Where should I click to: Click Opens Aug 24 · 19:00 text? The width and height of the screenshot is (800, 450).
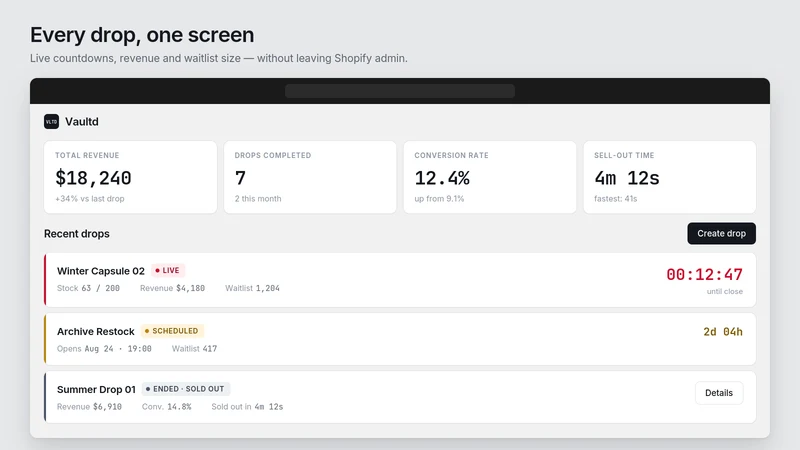coord(104,349)
